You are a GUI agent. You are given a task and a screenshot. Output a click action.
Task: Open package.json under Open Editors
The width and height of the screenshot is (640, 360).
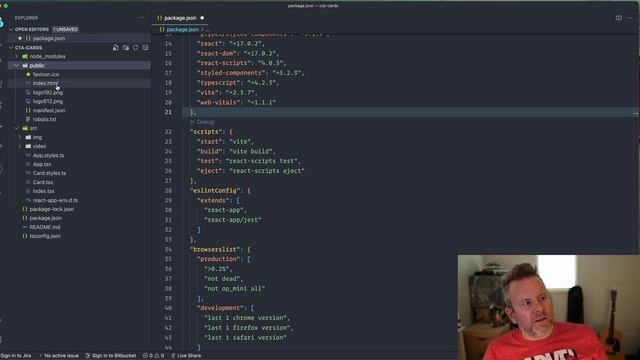(x=49, y=38)
